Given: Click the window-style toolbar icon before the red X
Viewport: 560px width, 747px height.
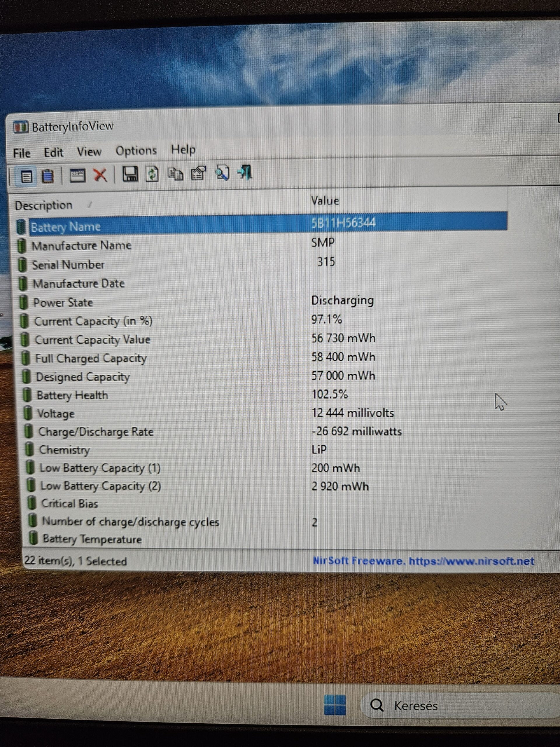Looking at the screenshot, I should 77,175.
